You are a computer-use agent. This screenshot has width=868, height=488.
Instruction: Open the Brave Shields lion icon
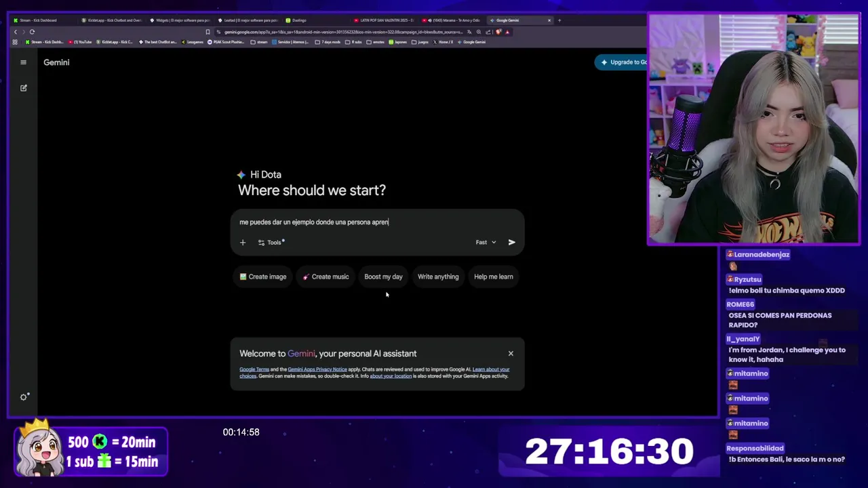click(x=498, y=32)
